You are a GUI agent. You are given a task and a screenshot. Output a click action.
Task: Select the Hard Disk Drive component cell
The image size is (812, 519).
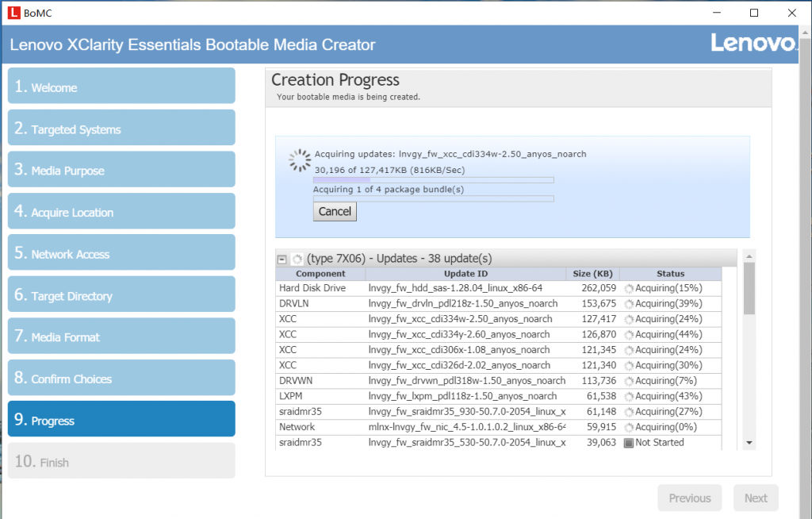tap(312, 288)
